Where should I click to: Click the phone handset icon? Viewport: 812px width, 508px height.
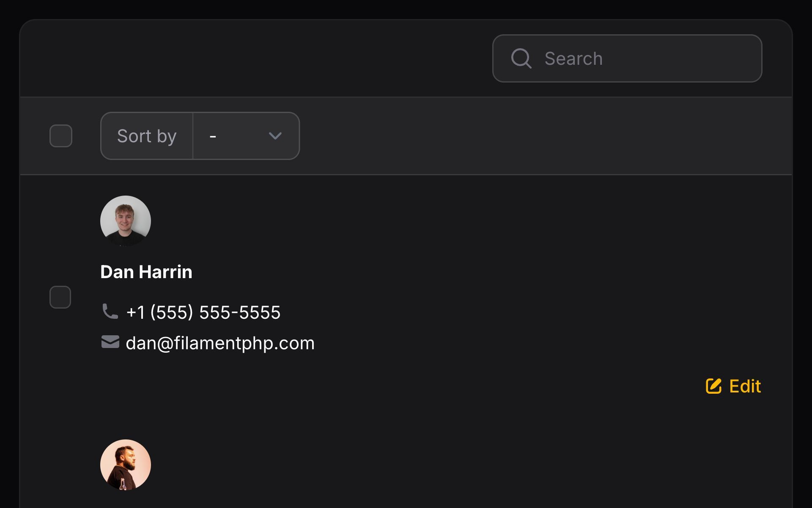point(110,312)
